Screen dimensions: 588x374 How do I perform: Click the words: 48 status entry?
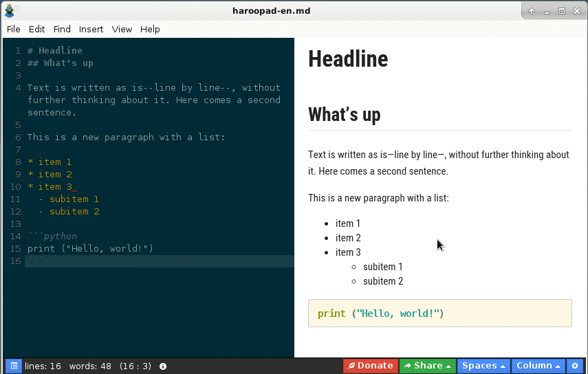click(x=90, y=366)
